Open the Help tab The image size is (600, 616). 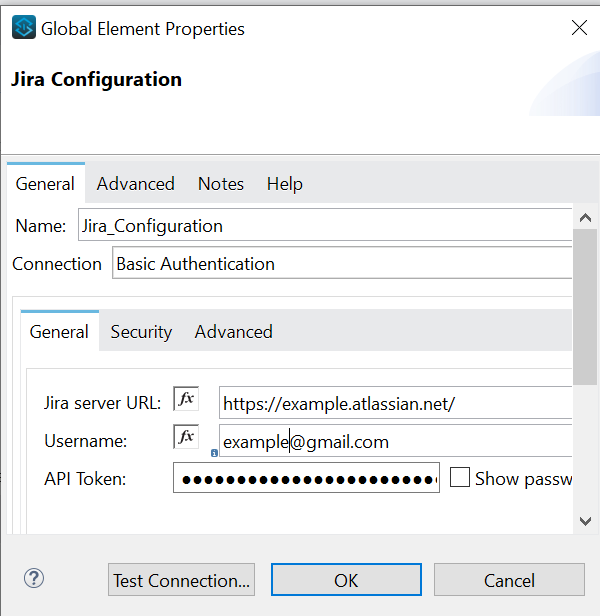point(284,184)
